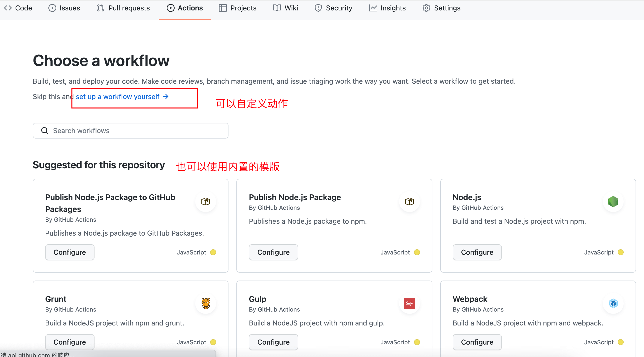The width and height of the screenshot is (644, 357).
Task: Configure the Gulp workflow
Action: tap(273, 342)
